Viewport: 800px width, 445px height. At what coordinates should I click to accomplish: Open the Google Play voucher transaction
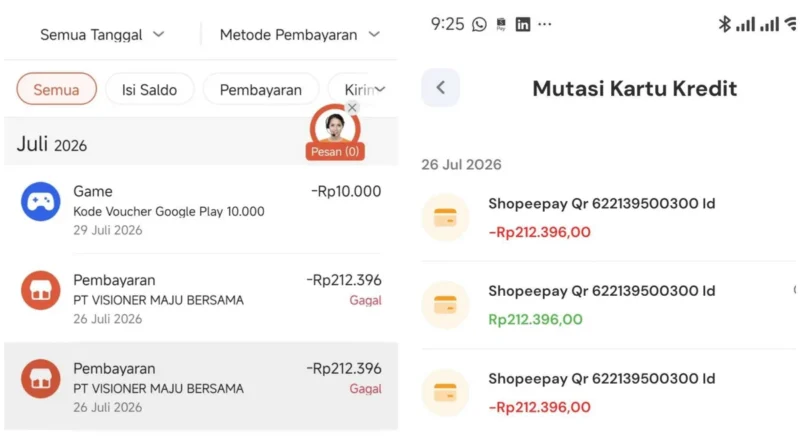click(x=201, y=210)
